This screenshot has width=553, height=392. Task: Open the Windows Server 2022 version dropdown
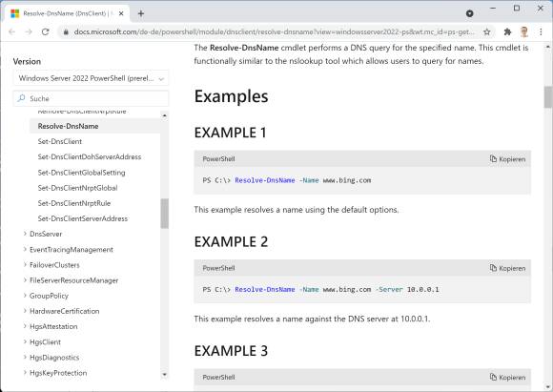(x=91, y=78)
